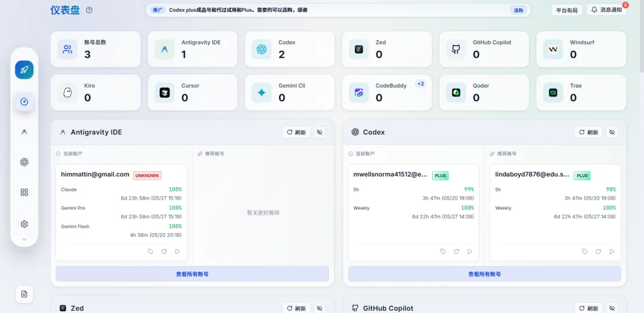The height and width of the screenshot is (313, 644).
Task: Open Antigravity page from sidebar icon
Action: point(24,132)
